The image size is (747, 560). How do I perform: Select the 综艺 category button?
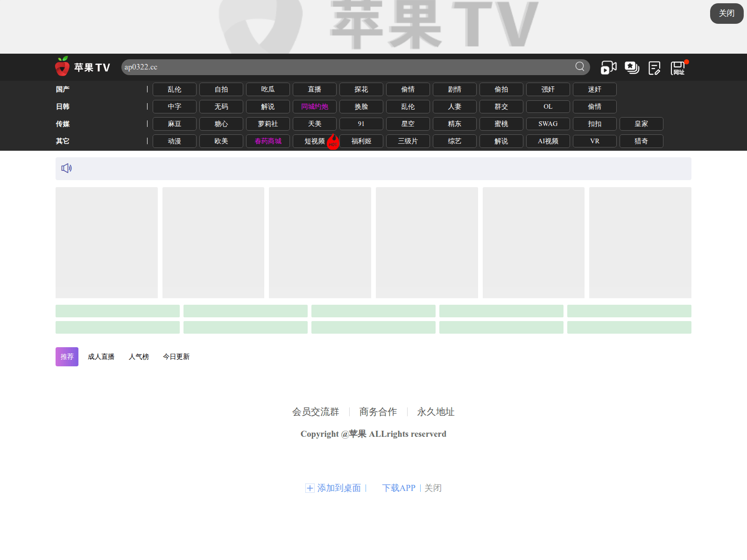coord(455,141)
